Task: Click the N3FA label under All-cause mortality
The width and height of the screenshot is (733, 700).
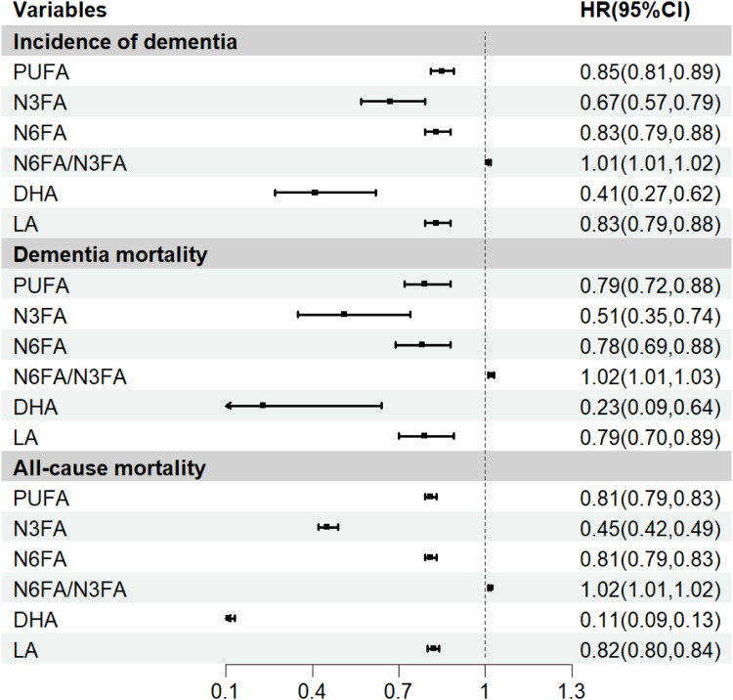Action: 38,528
